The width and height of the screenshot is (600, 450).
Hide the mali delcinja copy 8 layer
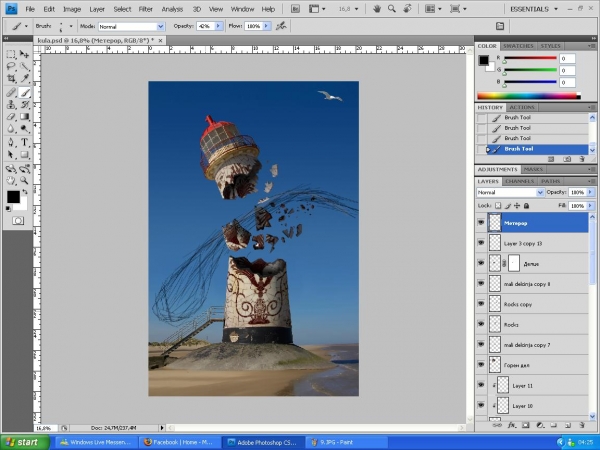(x=481, y=284)
